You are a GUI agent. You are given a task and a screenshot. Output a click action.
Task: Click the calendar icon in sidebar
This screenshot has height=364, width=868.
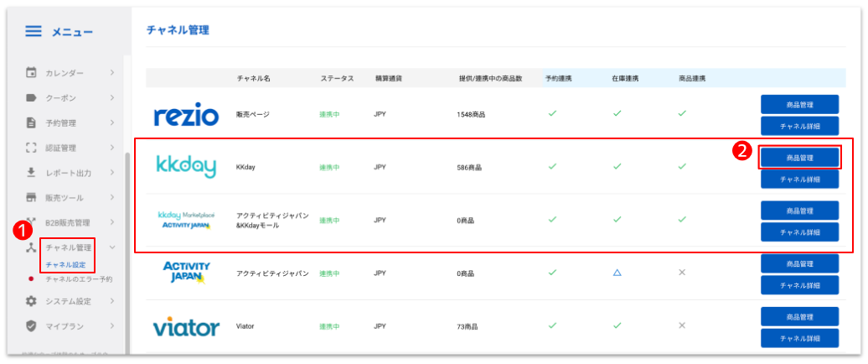[x=32, y=73]
